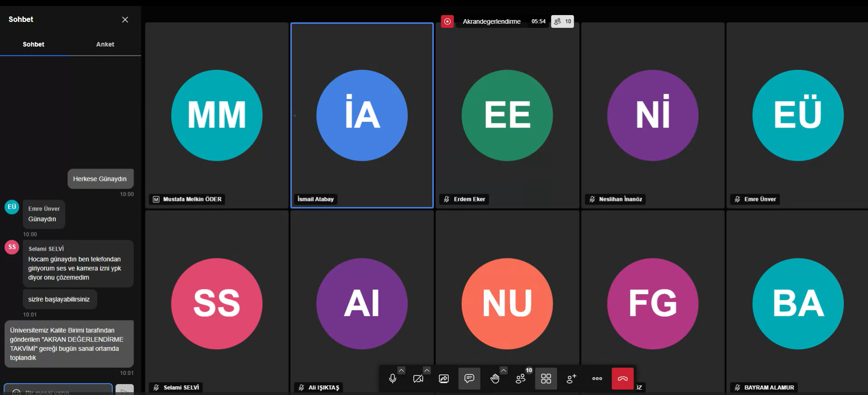Screen dimensions: 868x395
Task: Select Neslihan İnanöz's Nİ avatar
Action: pos(653,115)
